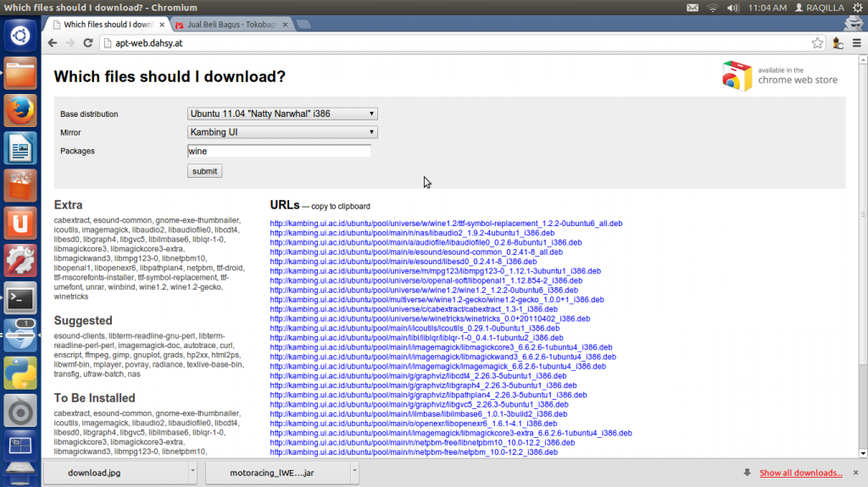Open the extension icon beside bookmark star
Viewport: 868px width, 487px height.
point(837,43)
